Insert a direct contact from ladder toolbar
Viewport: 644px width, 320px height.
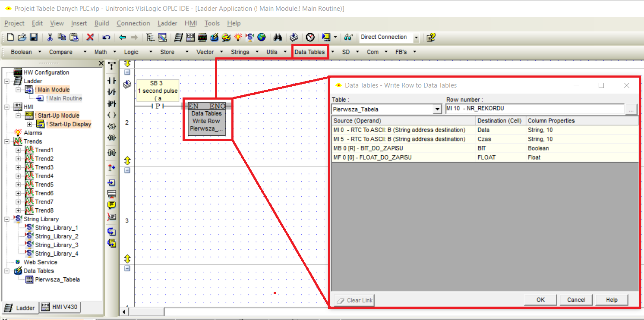pos(112,81)
